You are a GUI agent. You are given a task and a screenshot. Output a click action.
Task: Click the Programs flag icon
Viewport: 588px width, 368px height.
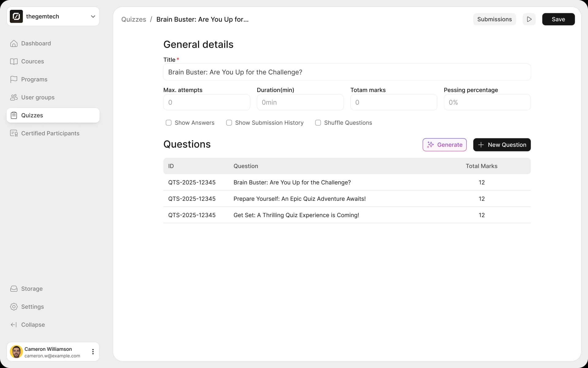coord(14,79)
